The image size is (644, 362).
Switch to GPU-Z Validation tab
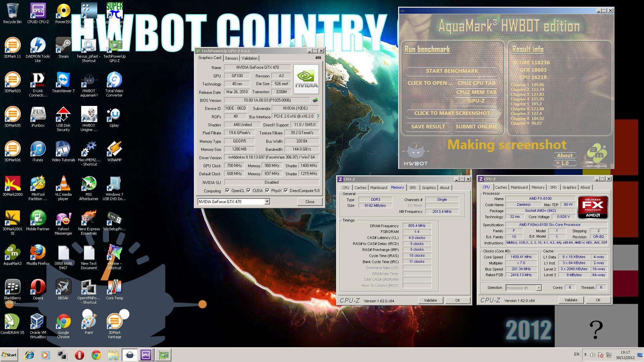click(x=250, y=58)
